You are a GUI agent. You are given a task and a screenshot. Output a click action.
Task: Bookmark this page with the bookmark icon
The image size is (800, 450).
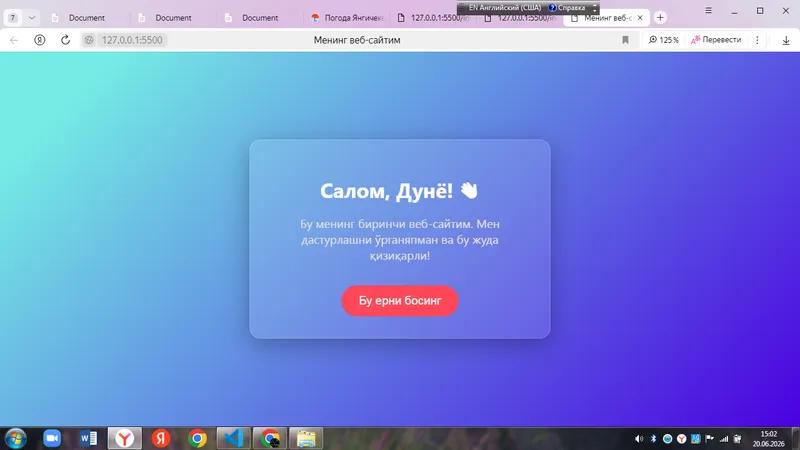click(x=625, y=40)
